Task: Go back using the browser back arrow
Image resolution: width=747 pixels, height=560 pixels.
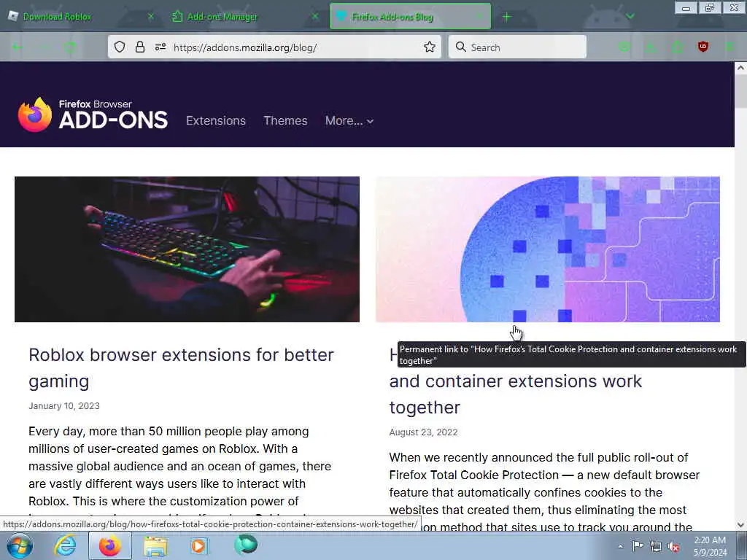Action: pyautogui.click(x=18, y=47)
